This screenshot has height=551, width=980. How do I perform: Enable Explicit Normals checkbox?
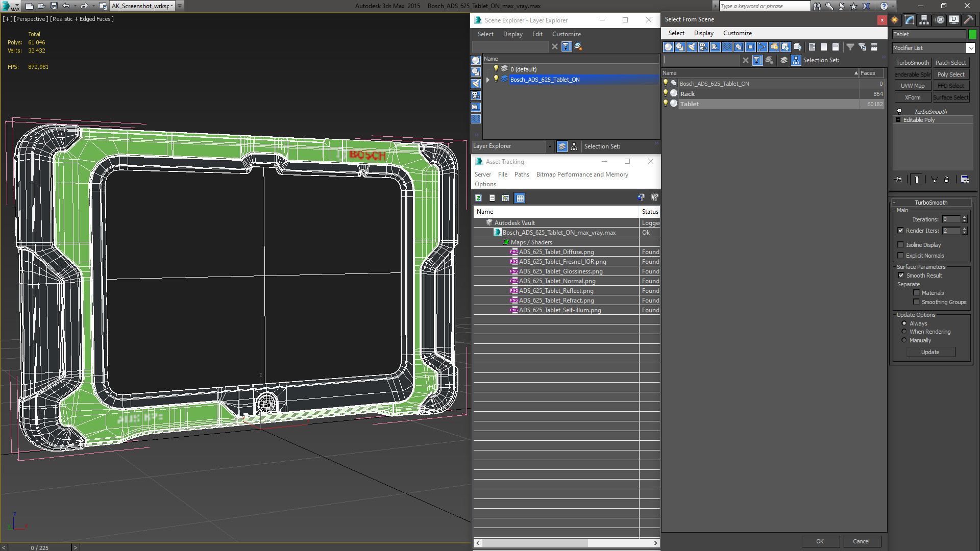pos(901,256)
